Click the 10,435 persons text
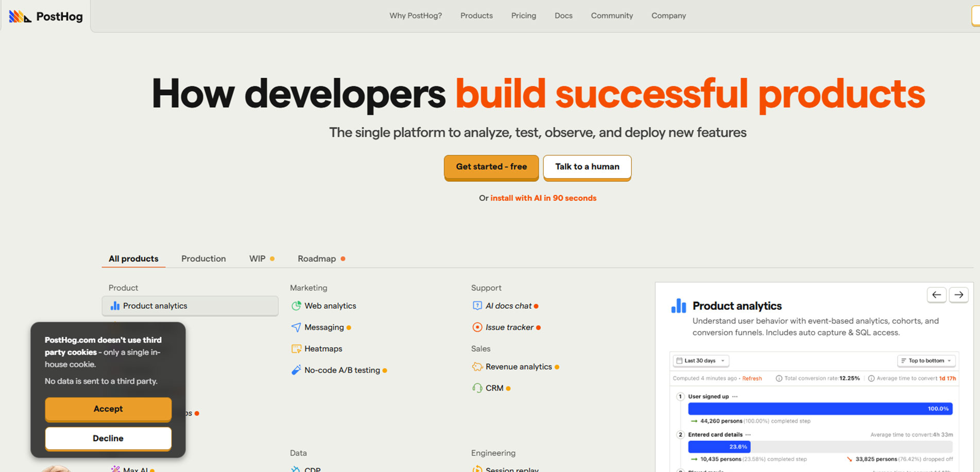980x472 pixels. [x=721, y=459]
